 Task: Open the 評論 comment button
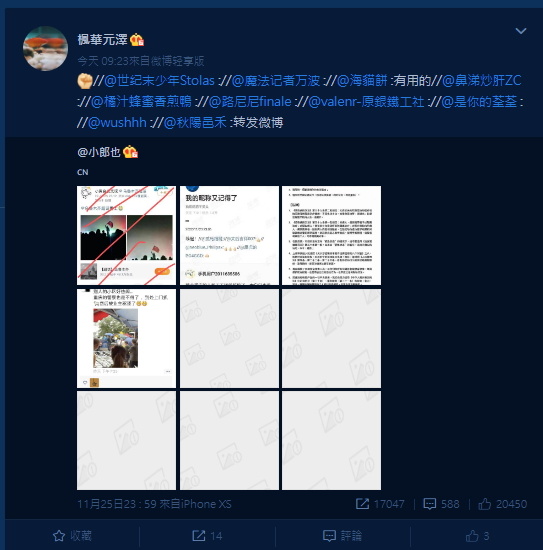(342, 536)
